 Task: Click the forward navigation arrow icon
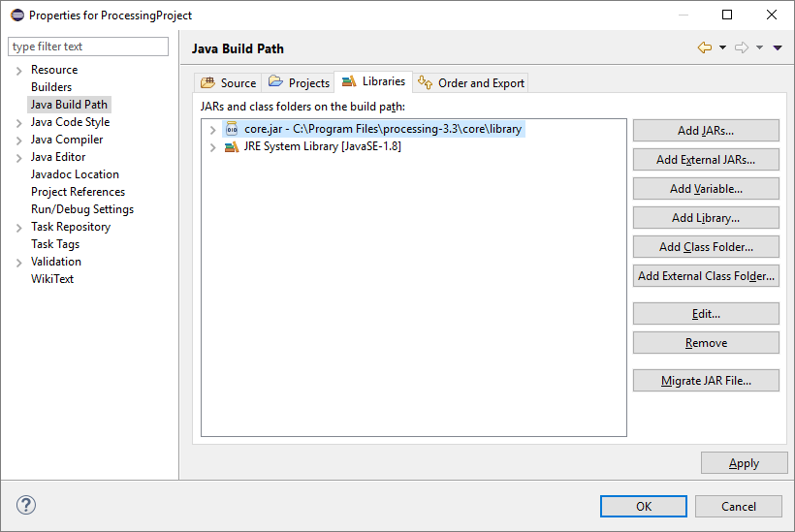coord(742,47)
